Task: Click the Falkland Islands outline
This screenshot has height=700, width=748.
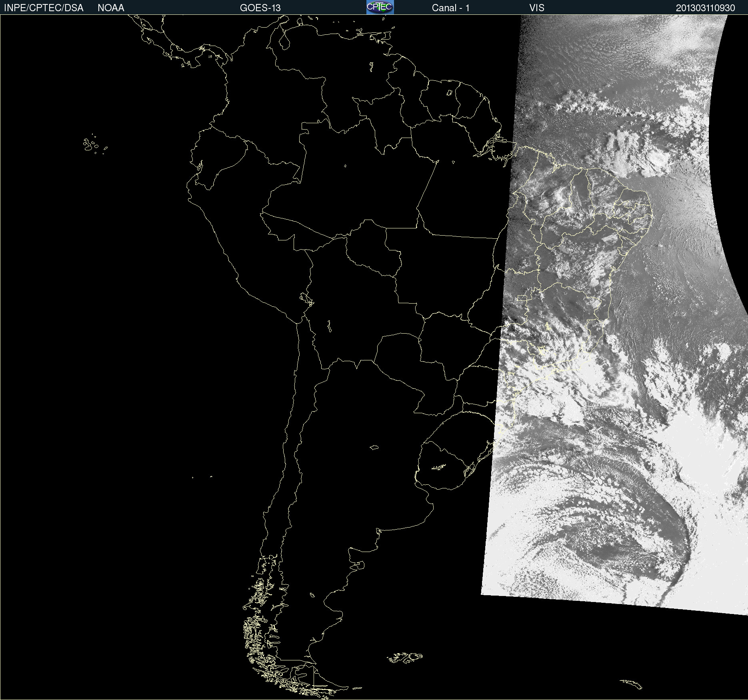Action: (x=405, y=657)
